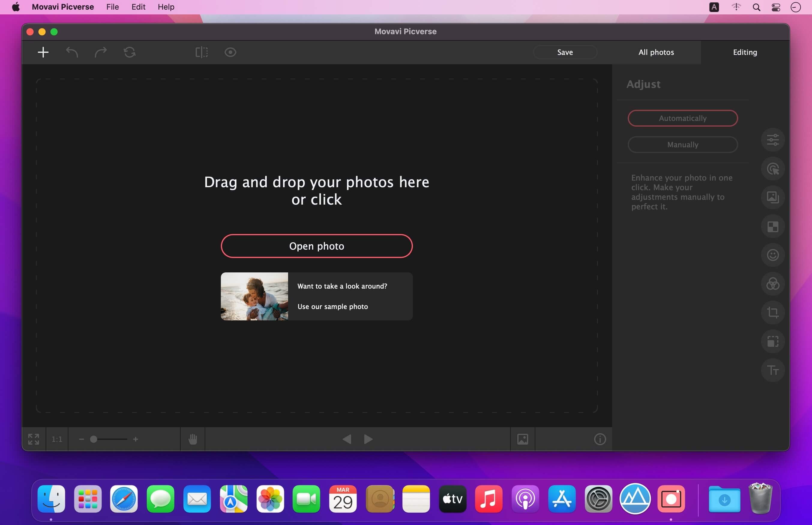Click the Save button
Viewport: 812px width, 525px height.
[x=565, y=52]
